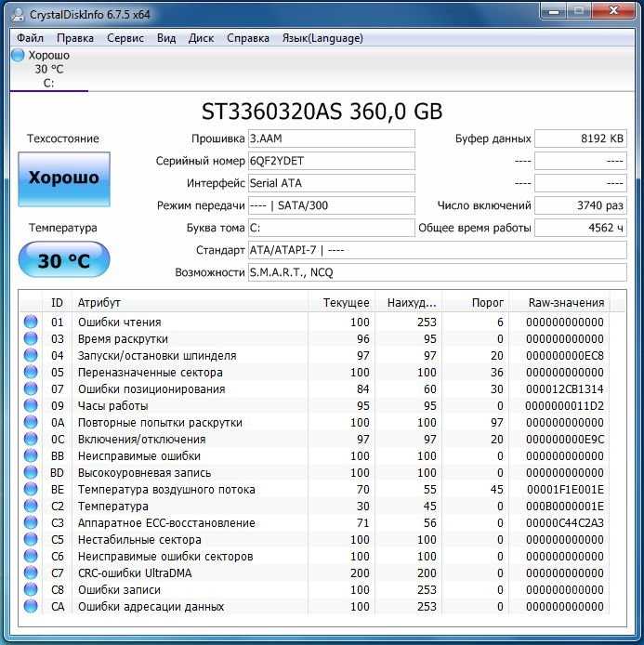
Task: Click raw value 000000000EC8
Action: click(x=565, y=356)
